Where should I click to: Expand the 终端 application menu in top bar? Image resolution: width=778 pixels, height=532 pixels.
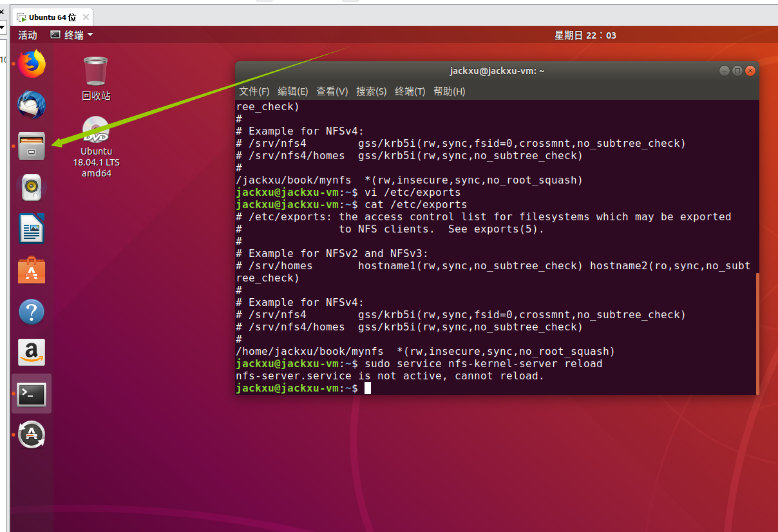point(72,35)
